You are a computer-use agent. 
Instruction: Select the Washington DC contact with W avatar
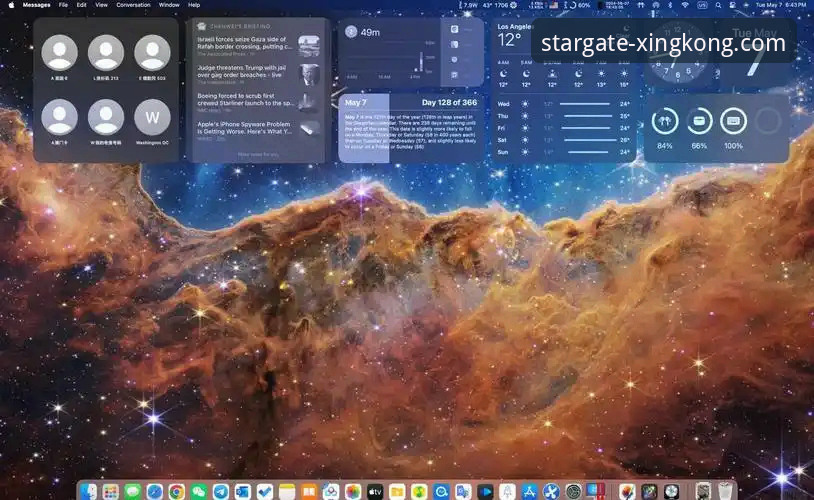tap(152, 120)
